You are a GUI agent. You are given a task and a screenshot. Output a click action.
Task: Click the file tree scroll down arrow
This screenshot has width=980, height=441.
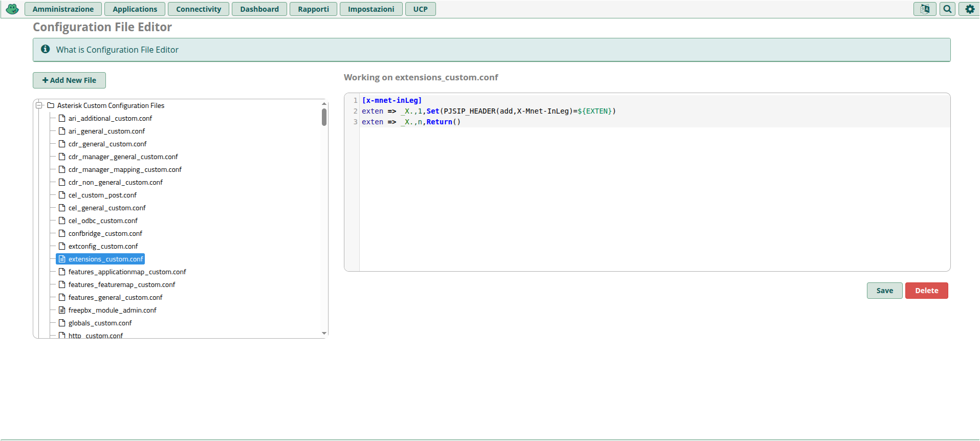pyautogui.click(x=324, y=333)
